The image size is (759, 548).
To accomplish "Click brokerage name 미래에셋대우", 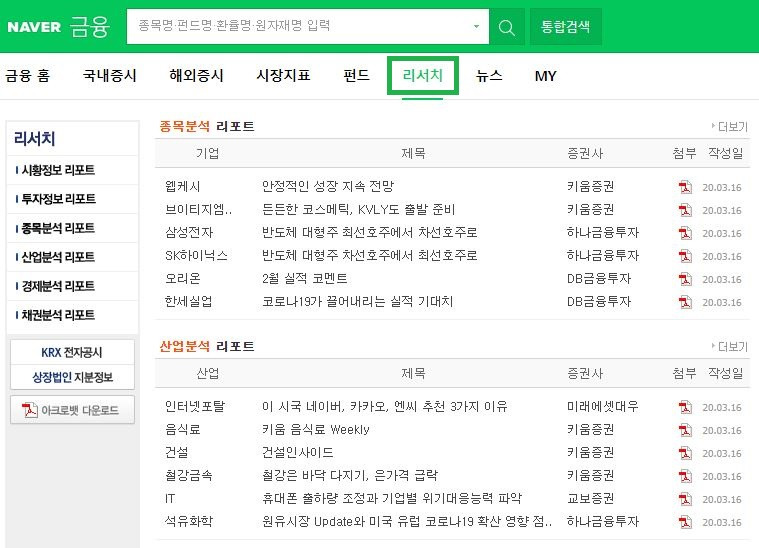I will pos(603,407).
